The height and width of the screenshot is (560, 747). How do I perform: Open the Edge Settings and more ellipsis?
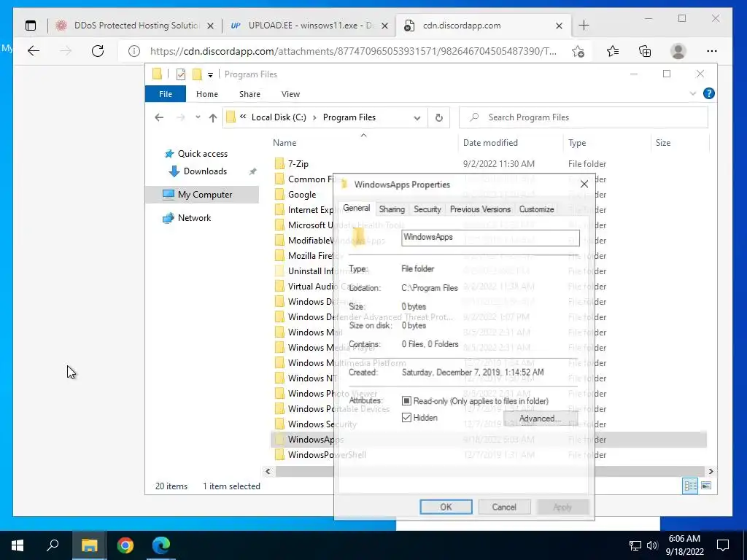pyautogui.click(x=712, y=51)
